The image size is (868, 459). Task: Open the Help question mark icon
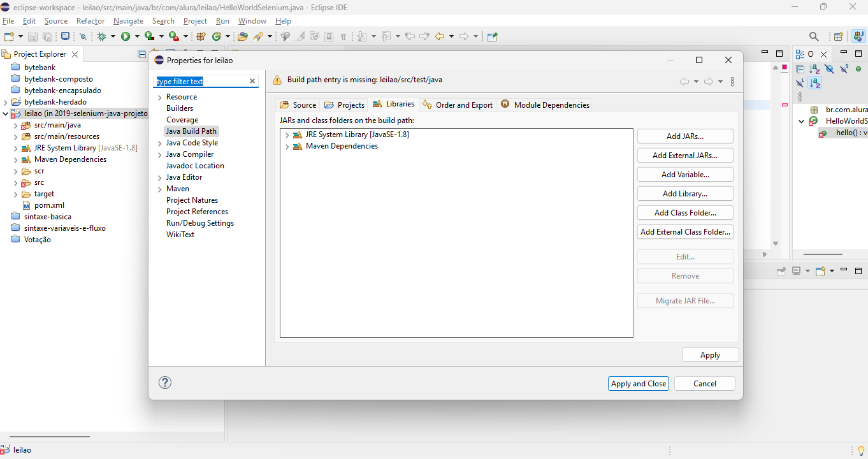[165, 382]
